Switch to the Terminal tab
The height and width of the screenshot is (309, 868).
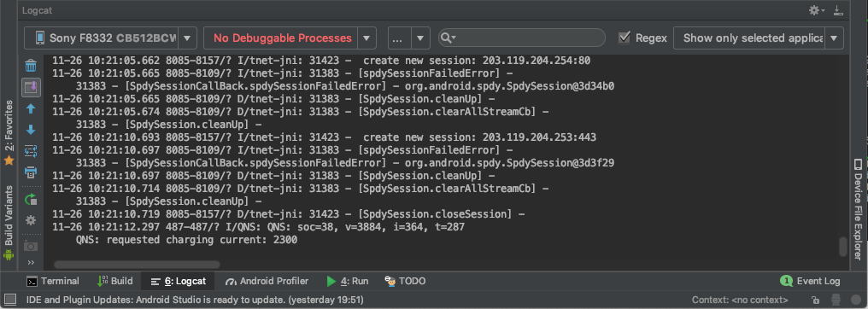(53, 281)
